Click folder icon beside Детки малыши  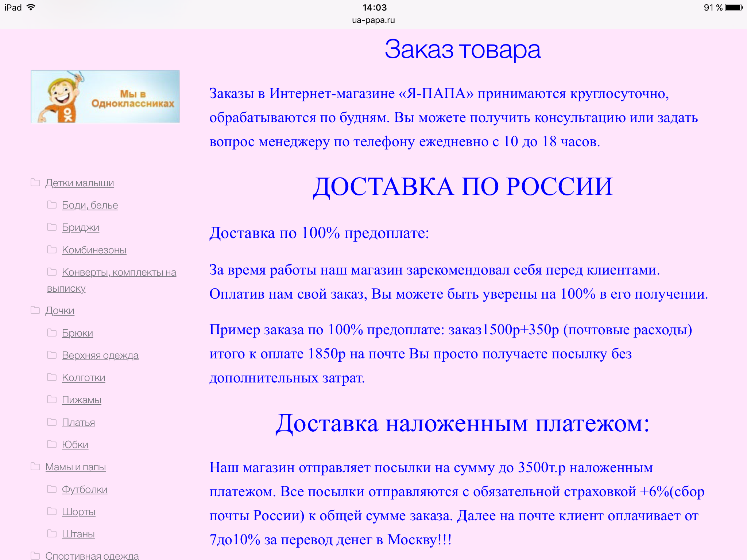[x=35, y=182]
